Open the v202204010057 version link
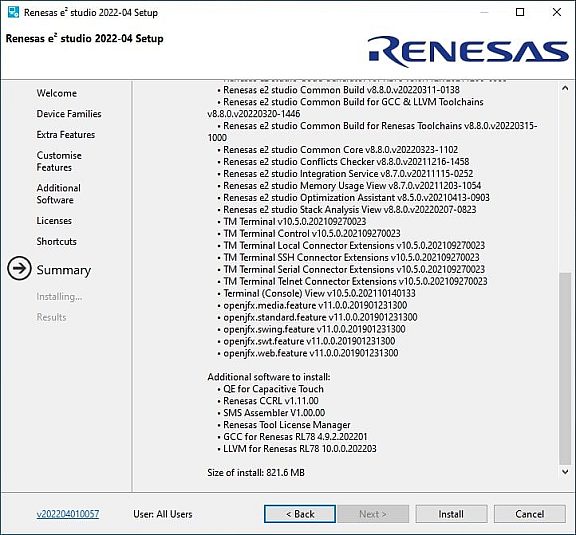Screen dimensions: 576x535 68,514
